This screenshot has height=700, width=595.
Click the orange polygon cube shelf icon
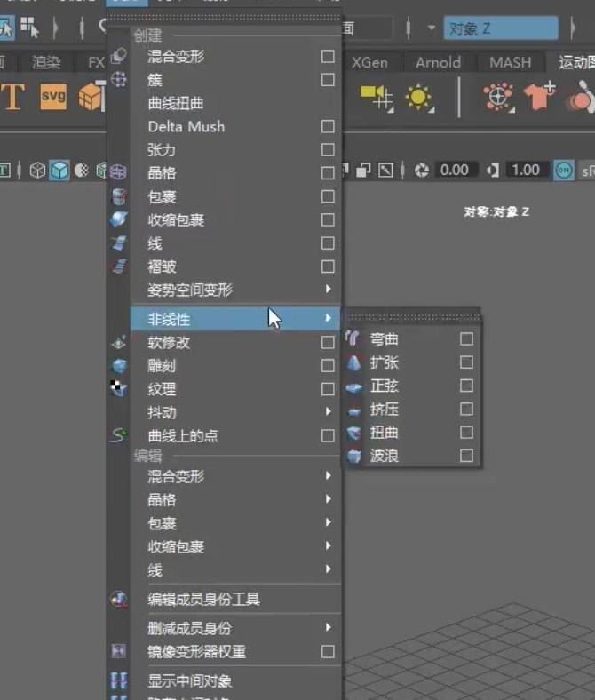click(91, 97)
